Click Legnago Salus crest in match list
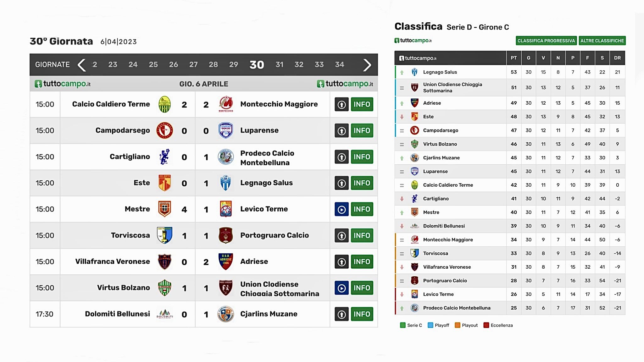 click(225, 183)
